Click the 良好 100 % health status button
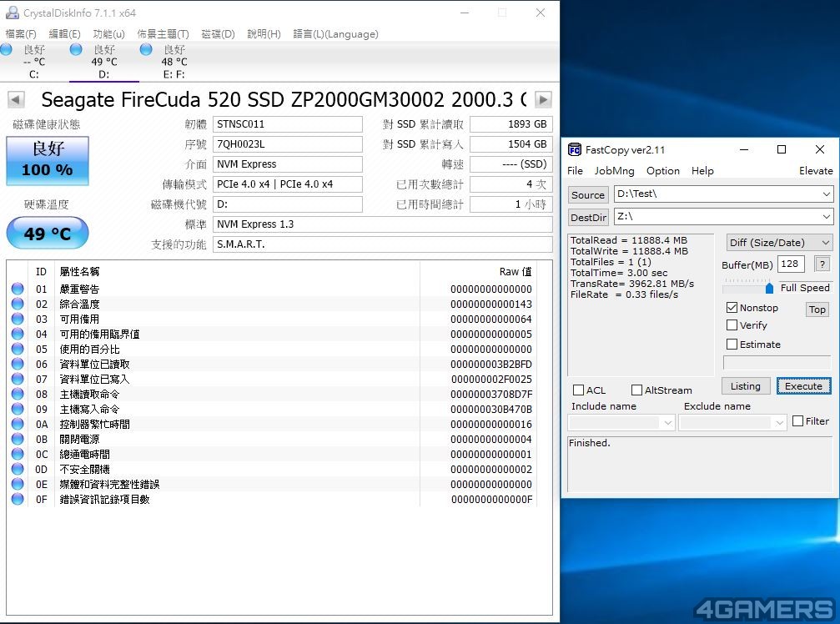The image size is (840, 624). (x=48, y=161)
